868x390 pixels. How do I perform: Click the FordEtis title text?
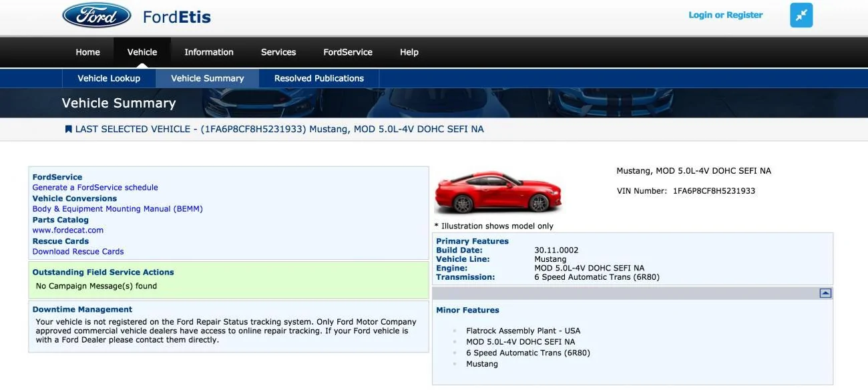pyautogui.click(x=177, y=17)
